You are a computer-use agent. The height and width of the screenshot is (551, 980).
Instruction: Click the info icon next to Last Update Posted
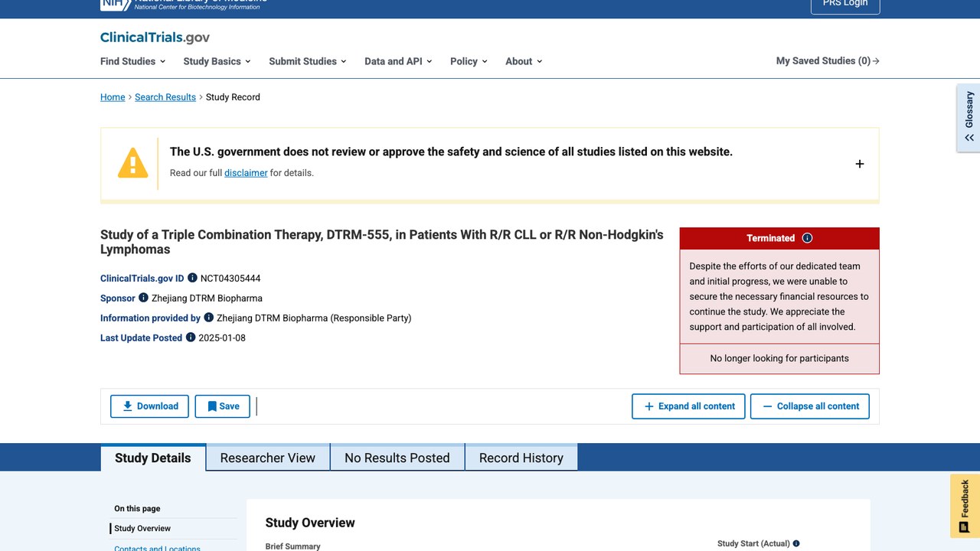pyautogui.click(x=191, y=337)
